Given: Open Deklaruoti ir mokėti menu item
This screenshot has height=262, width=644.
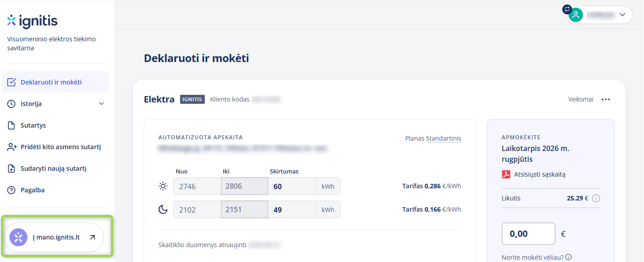Looking at the screenshot, I should click(x=56, y=82).
